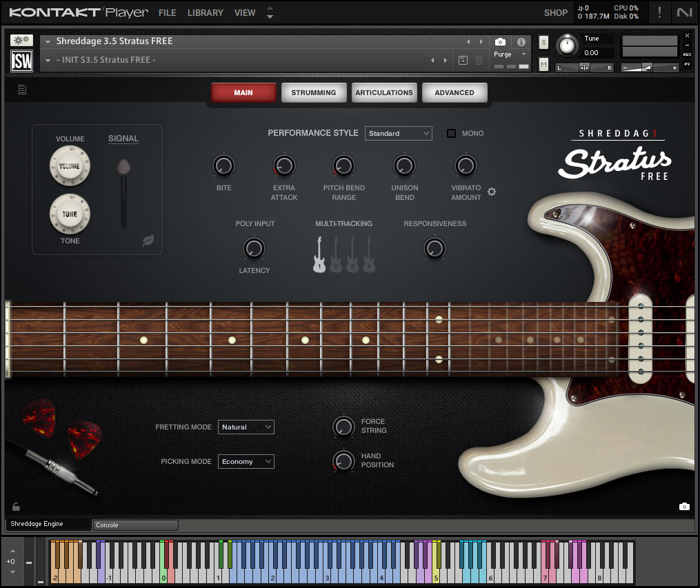The image size is (700, 588).
Task: Open the LIBRARY menu
Action: pos(206,13)
